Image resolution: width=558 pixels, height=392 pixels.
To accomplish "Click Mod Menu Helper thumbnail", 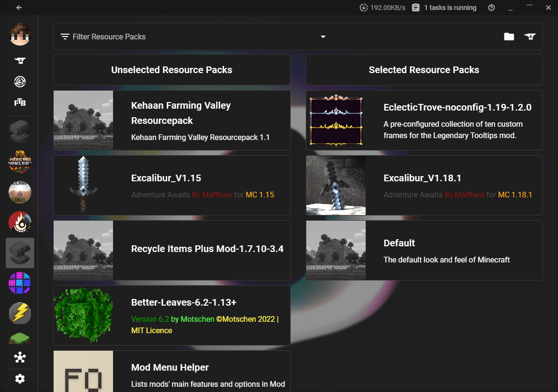I will coord(83,372).
